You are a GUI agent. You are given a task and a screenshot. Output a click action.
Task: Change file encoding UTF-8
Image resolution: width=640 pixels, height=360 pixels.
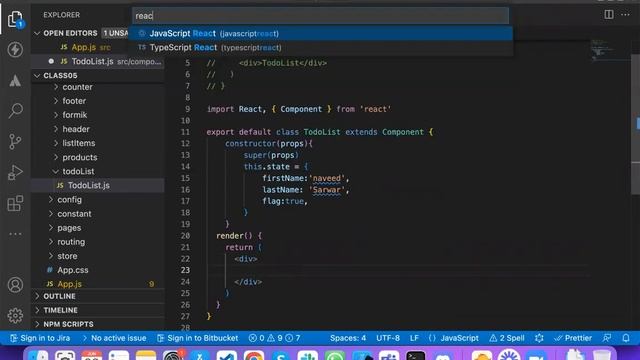point(388,338)
